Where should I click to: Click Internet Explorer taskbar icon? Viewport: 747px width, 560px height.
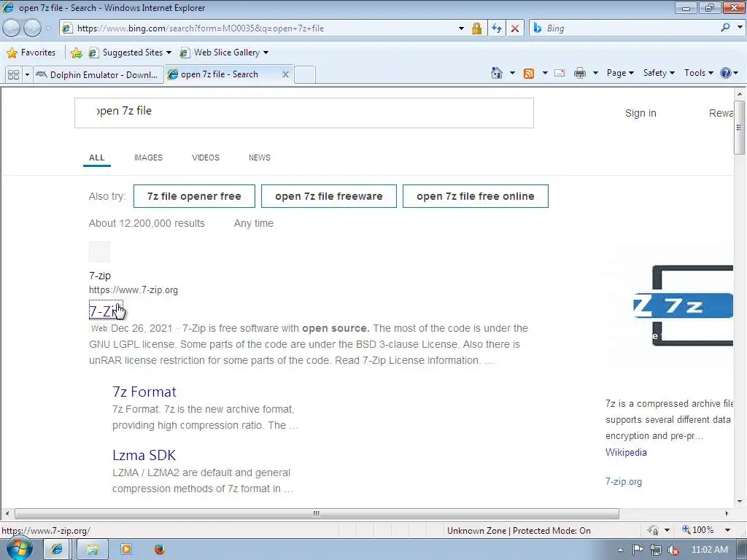pos(57,550)
